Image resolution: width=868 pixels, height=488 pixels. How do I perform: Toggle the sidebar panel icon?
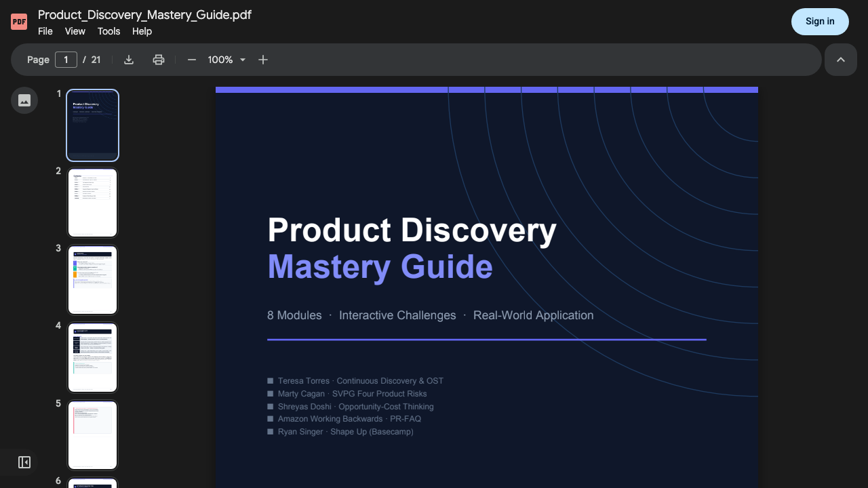point(24,462)
